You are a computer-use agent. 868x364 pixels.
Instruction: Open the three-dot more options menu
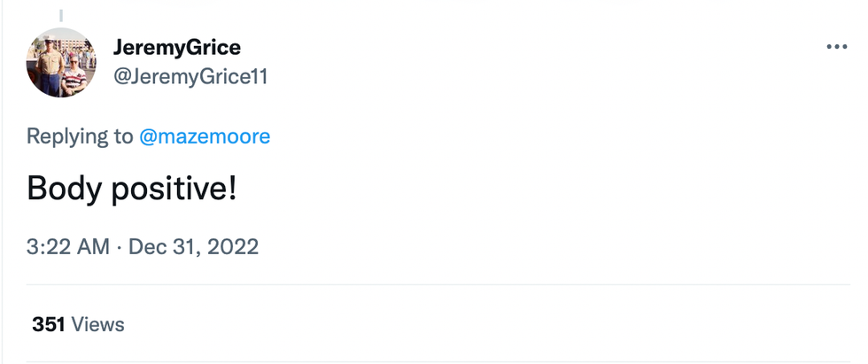tap(836, 47)
